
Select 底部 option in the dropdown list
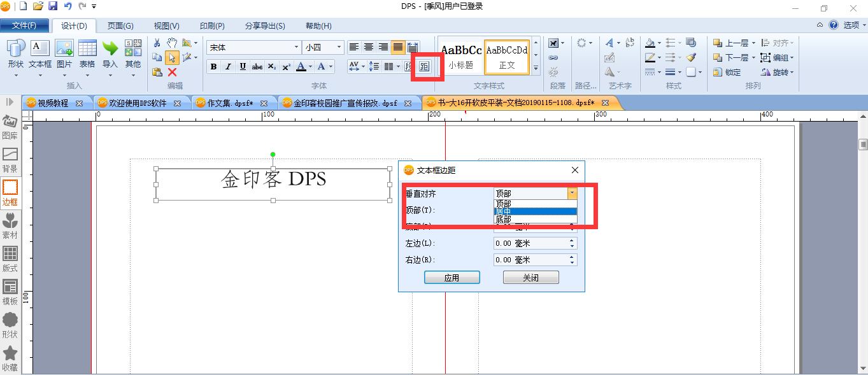(x=535, y=220)
